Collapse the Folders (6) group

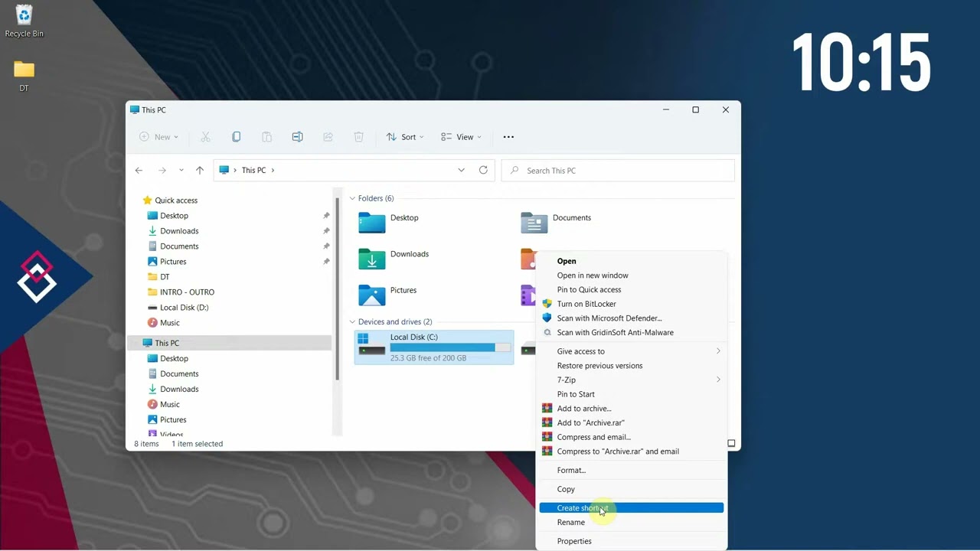pos(352,198)
